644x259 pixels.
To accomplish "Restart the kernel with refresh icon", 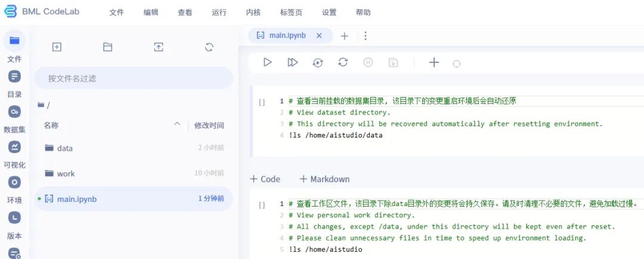I will (343, 63).
